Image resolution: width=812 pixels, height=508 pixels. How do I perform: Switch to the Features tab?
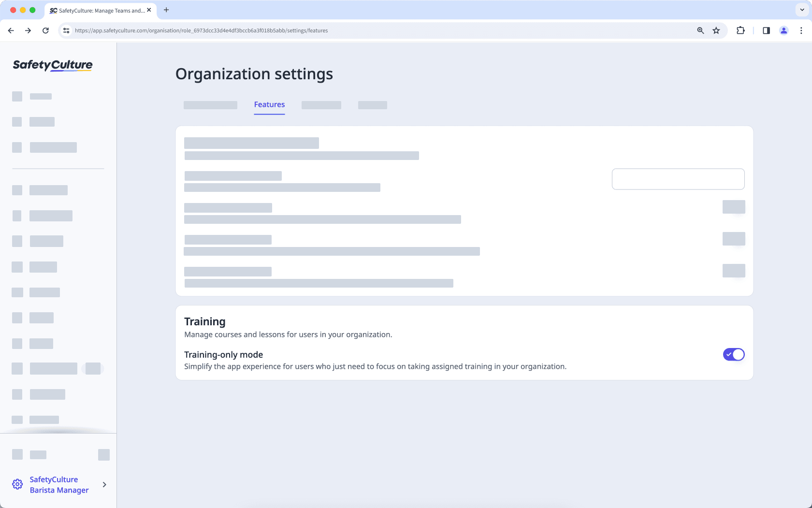pyautogui.click(x=269, y=104)
